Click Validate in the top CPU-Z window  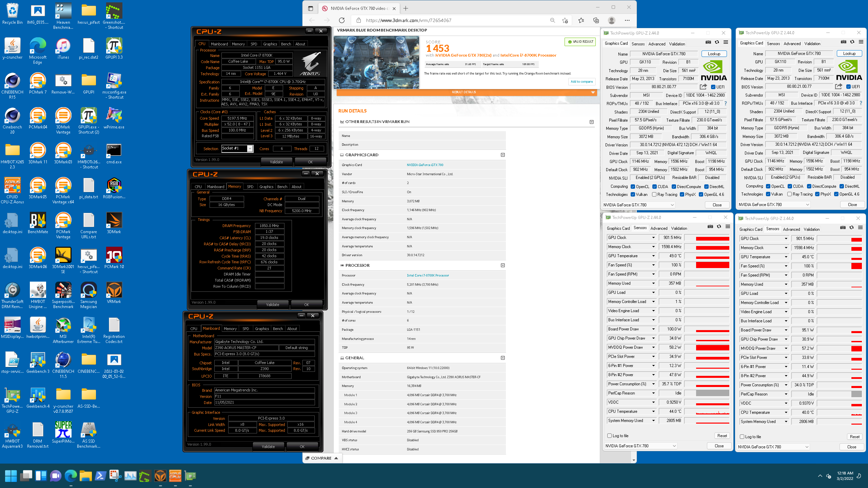(276, 162)
